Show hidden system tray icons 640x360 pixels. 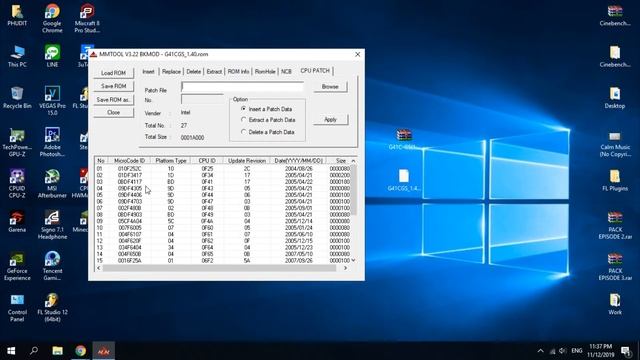click(540, 351)
